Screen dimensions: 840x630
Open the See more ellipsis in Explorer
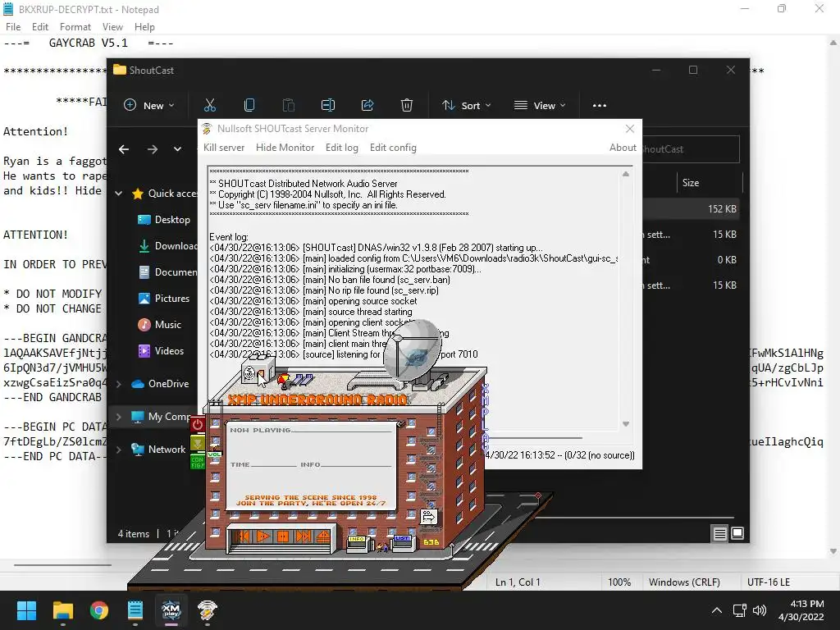tap(600, 106)
